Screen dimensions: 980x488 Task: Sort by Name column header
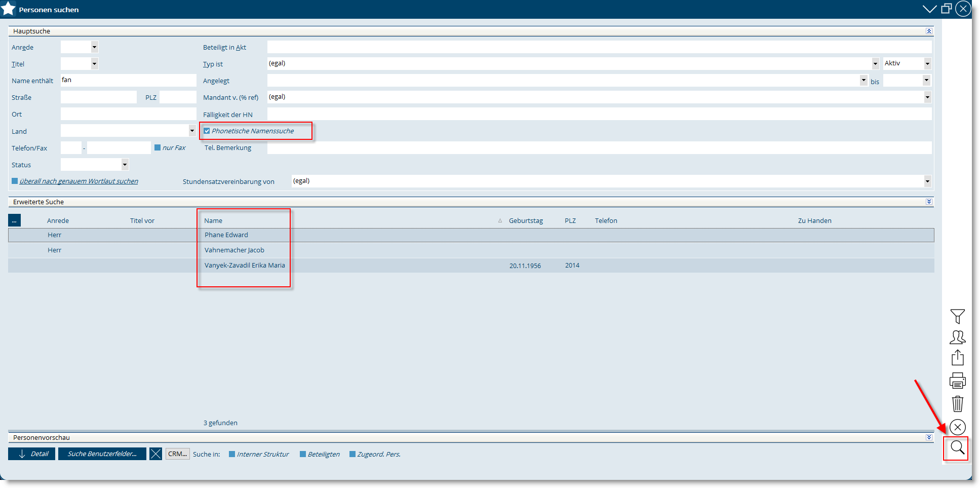(x=213, y=220)
